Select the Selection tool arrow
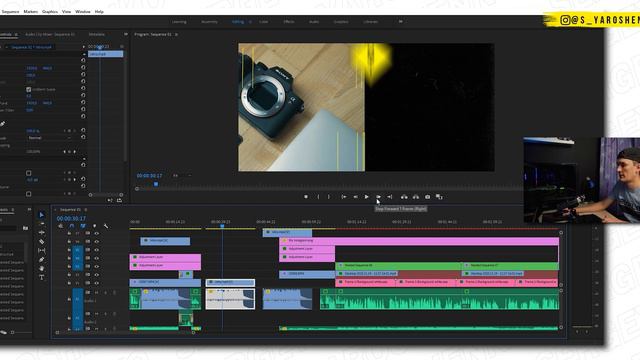Viewport: 640px width, 360px height. [x=41, y=215]
